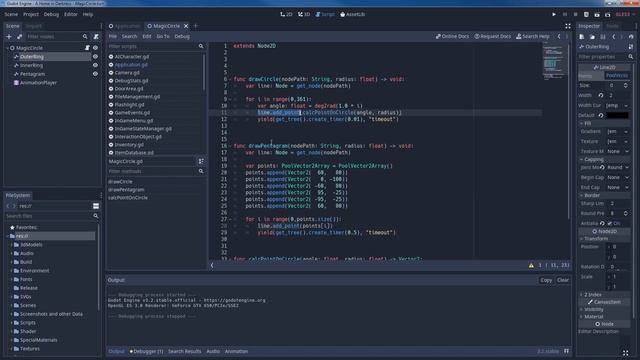Viewport: 640px width, 360px height.
Task: Click inspector load resource folder icon
Action: (592, 37)
